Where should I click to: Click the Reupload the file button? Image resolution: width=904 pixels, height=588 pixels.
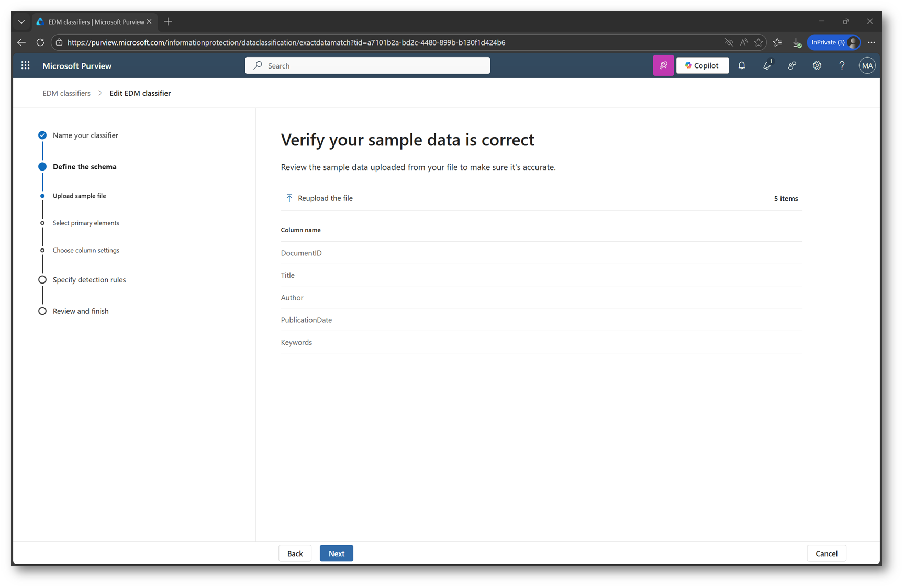click(319, 198)
